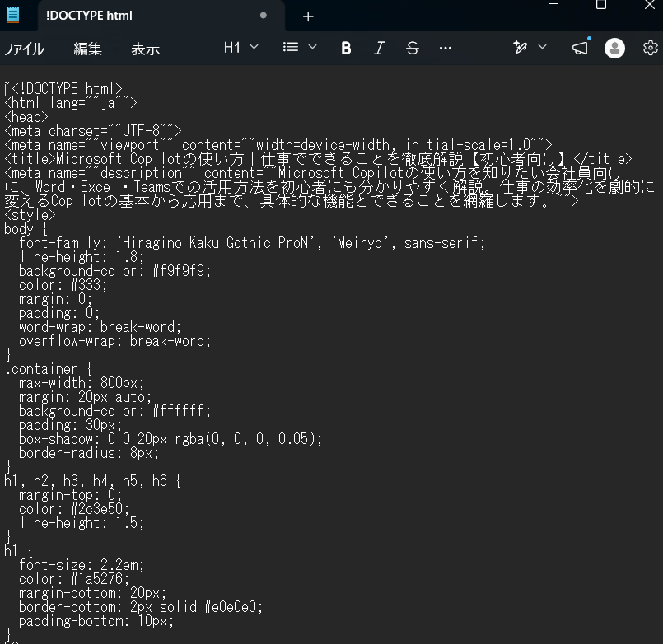The height and width of the screenshot is (644, 663).
Task: Toggle italic formatting
Action: click(x=380, y=49)
